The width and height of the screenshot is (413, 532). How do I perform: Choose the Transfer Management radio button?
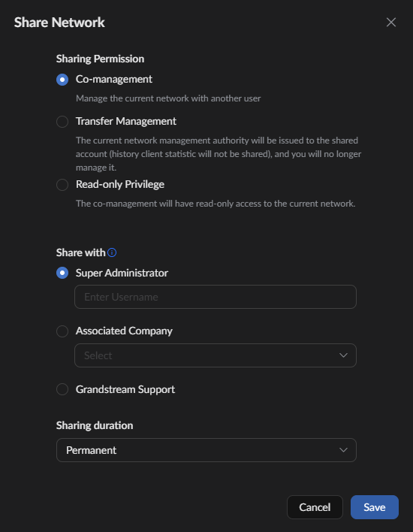pos(62,122)
